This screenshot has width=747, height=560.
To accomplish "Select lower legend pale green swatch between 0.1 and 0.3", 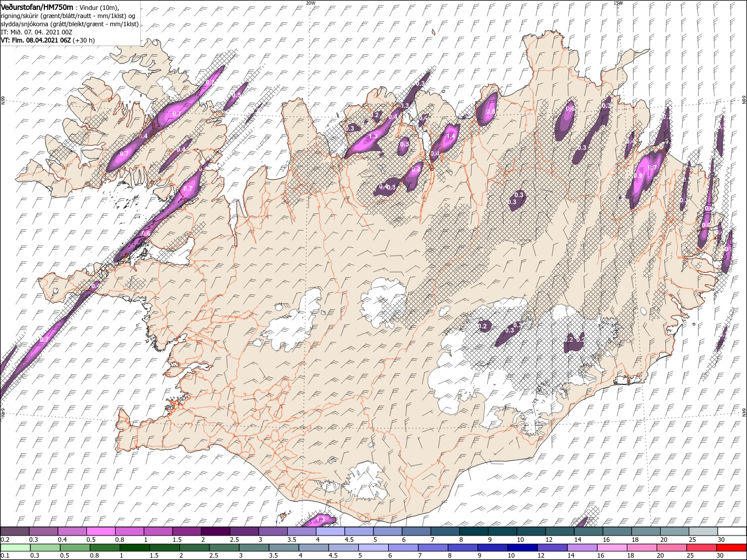I will click(16, 548).
